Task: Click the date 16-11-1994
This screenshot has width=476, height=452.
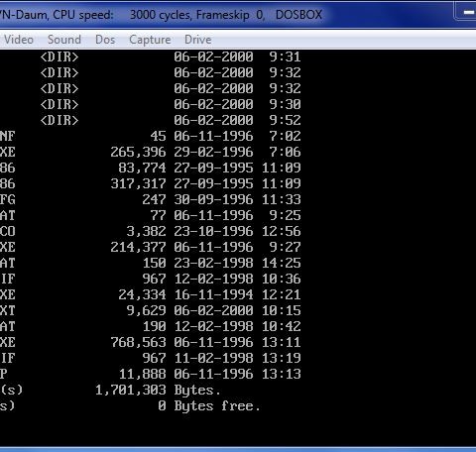Action: pos(213,294)
